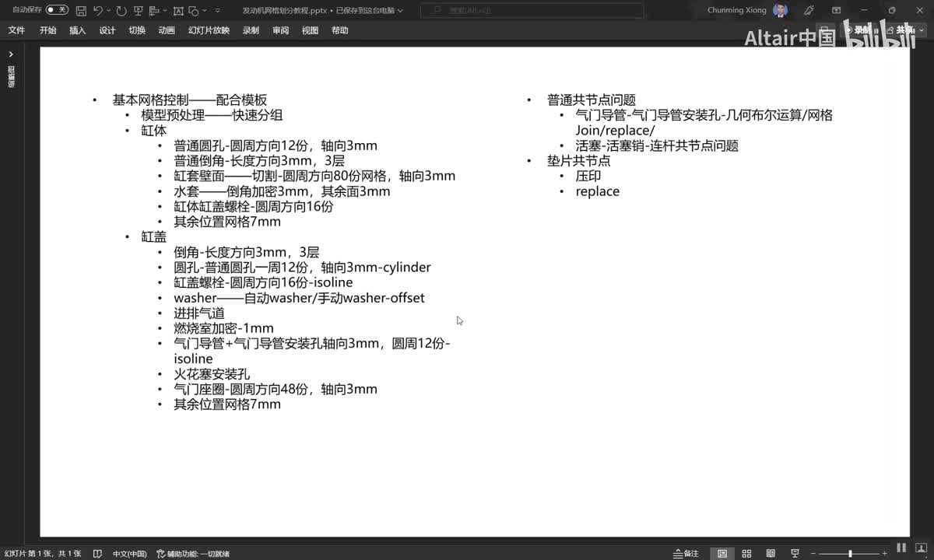Image resolution: width=934 pixels, height=560 pixels.
Task: Click the text box icon in quick access
Action: [179, 10]
